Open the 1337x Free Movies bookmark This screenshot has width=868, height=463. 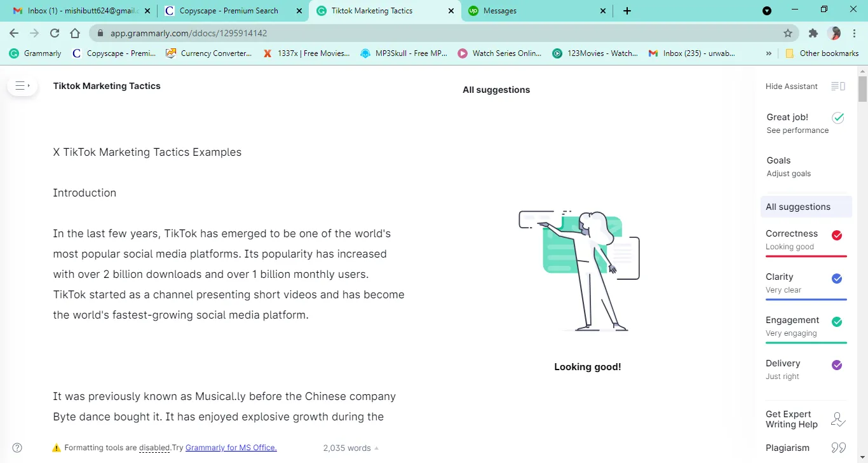pyautogui.click(x=306, y=53)
